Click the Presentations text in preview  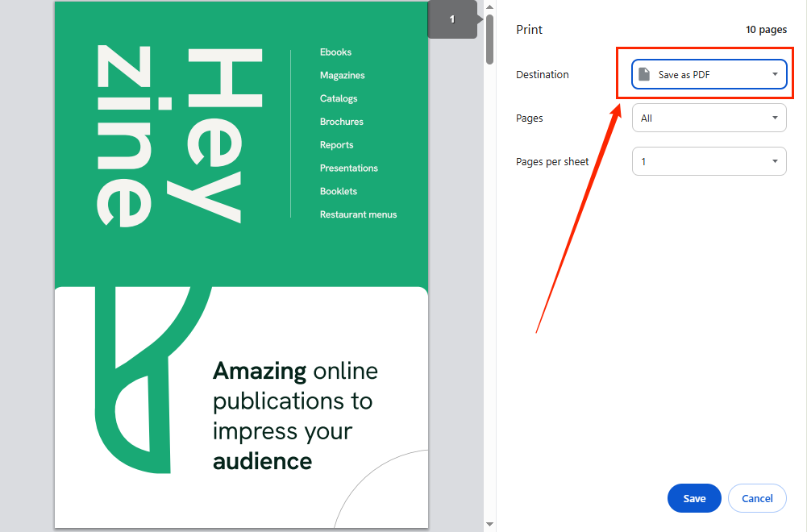[349, 168]
